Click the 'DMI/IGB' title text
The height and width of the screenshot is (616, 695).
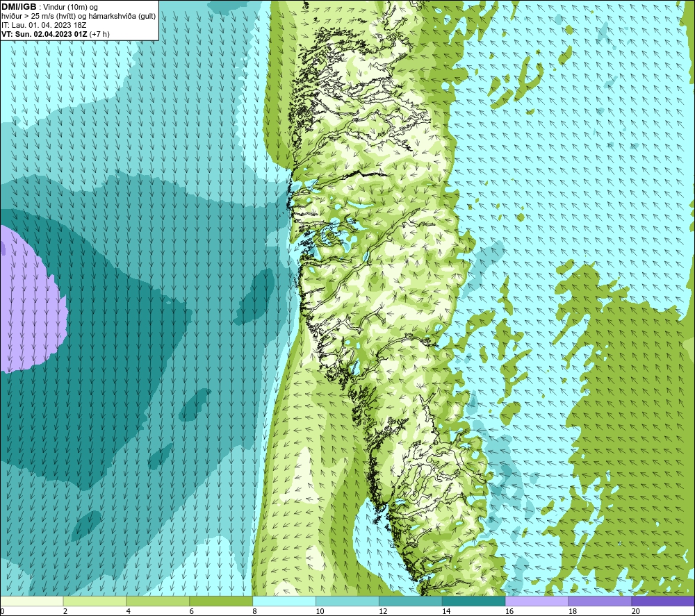coord(19,7)
